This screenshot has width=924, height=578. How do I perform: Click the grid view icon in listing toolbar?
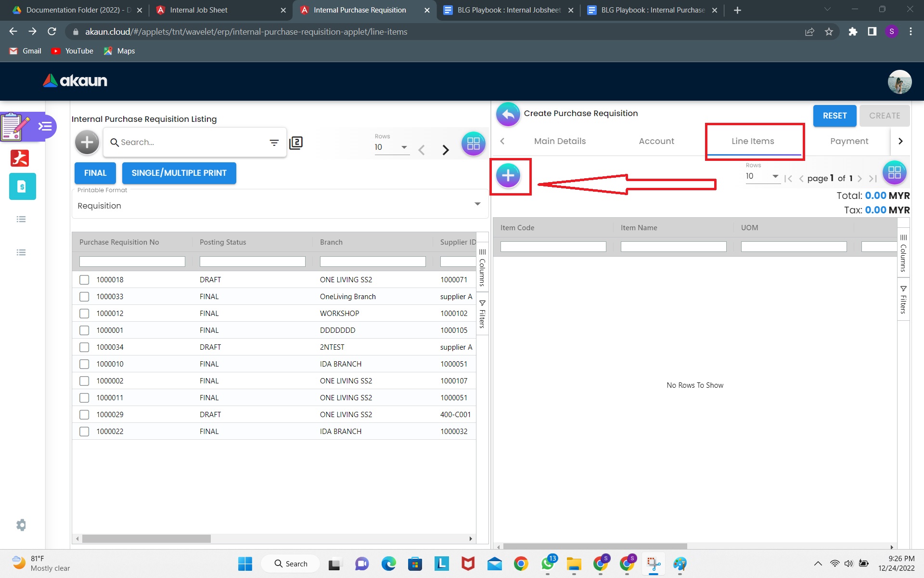pos(473,143)
